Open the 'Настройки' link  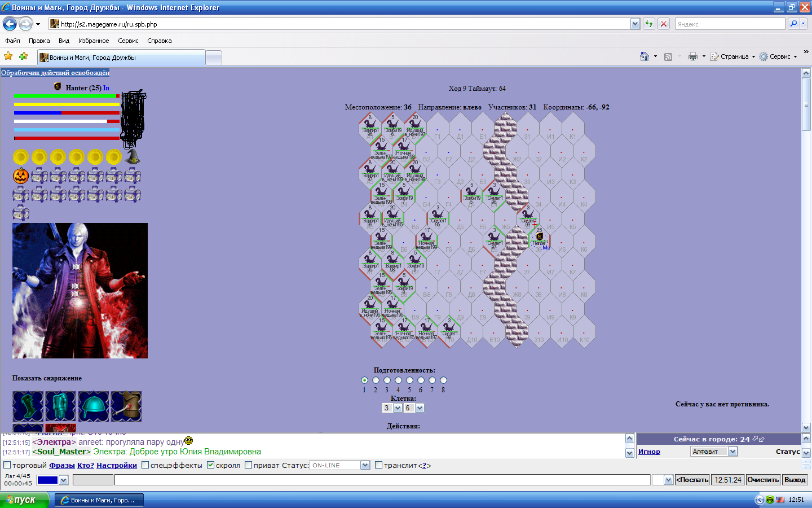click(117, 465)
